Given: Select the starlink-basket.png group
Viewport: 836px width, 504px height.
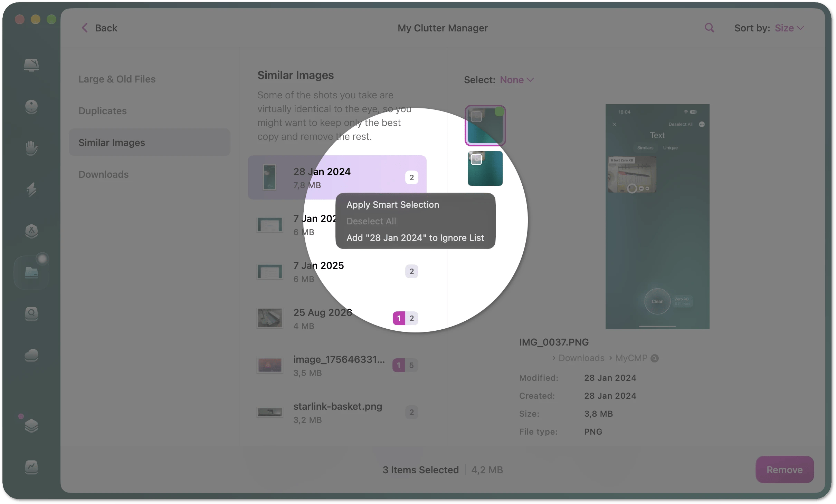Looking at the screenshot, I should [337, 412].
